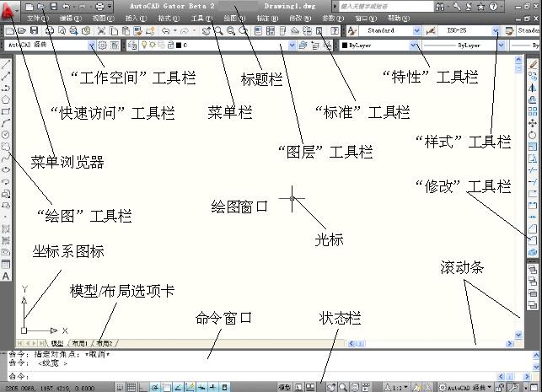The height and width of the screenshot is (392, 542).
Task: Click ByLayer black color swatch in Properties toolbar
Action: [x=345, y=46]
